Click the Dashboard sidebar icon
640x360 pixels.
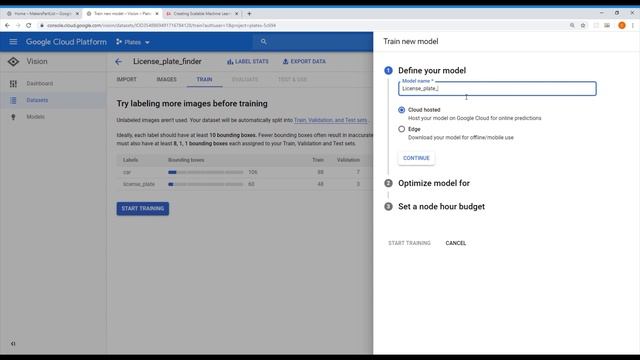(x=13, y=84)
